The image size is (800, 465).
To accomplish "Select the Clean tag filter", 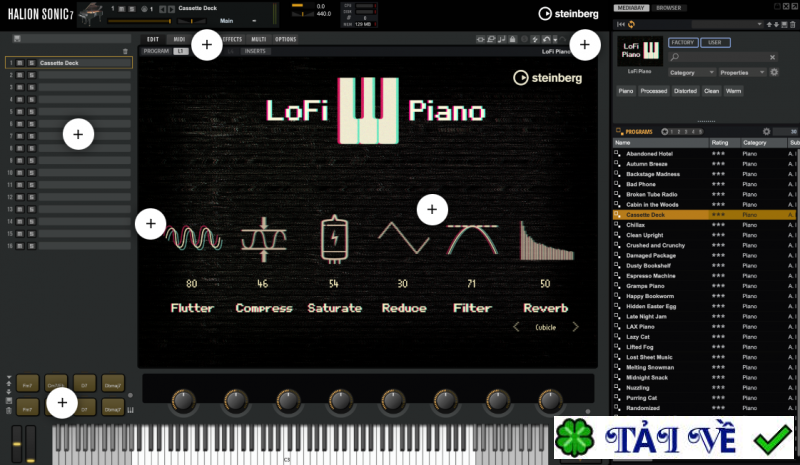I will (711, 91).
